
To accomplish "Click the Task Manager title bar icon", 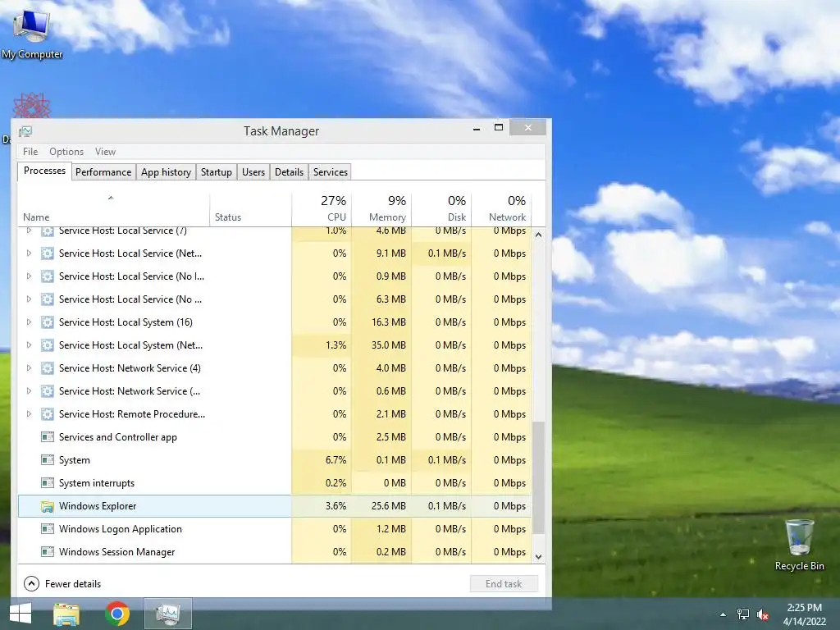I will click(25, 131).
